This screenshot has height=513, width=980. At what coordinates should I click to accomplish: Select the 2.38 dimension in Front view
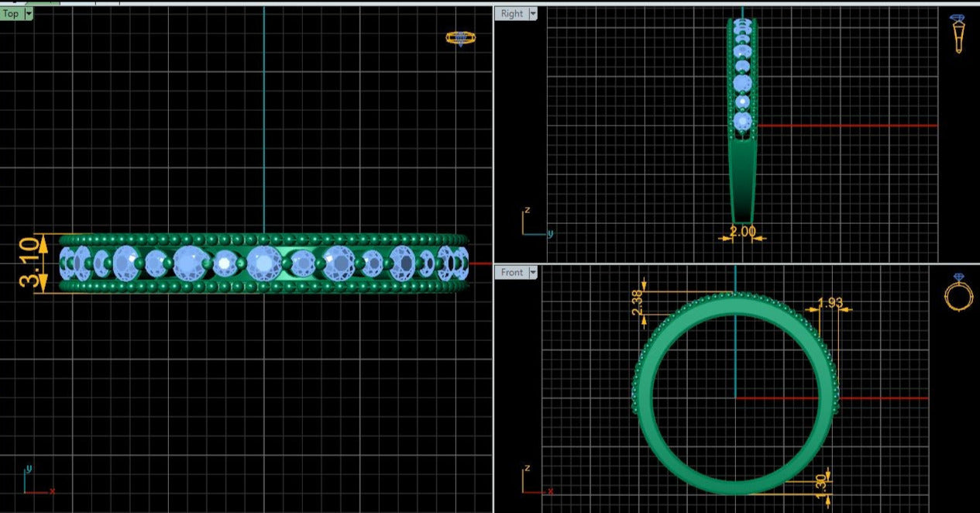tap(638, 302)
